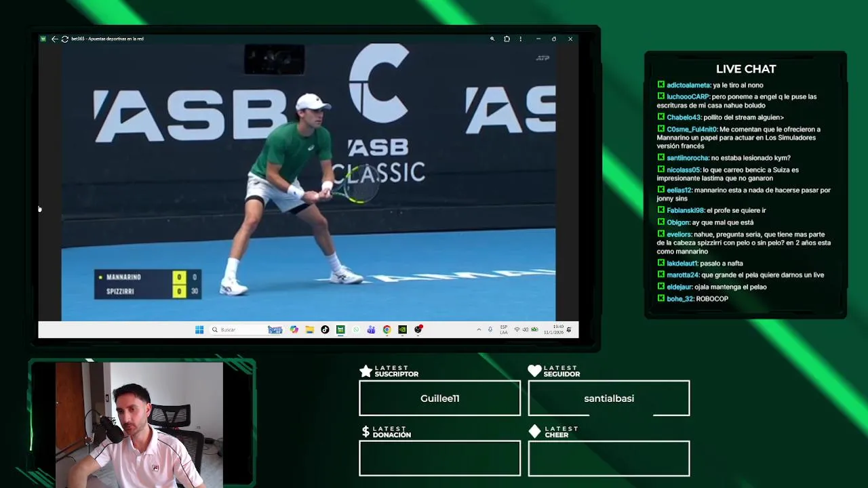
Task: Click bohe_32's ROBOCOP chat message
Action: [x=692, y=299]
